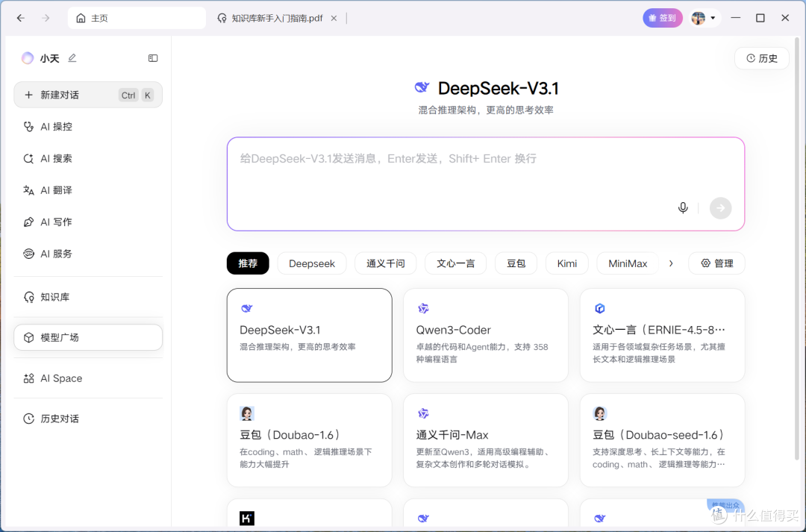The width and height of the screenshot is (806, 532).
Task: Open AI 服务 in the sidebar
Action: [x=88, y=254]
